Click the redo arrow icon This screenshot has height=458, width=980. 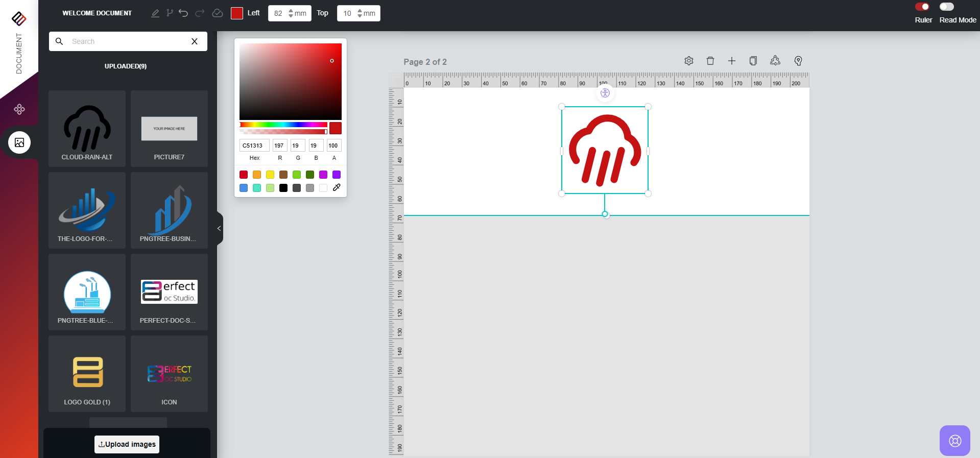200,13
